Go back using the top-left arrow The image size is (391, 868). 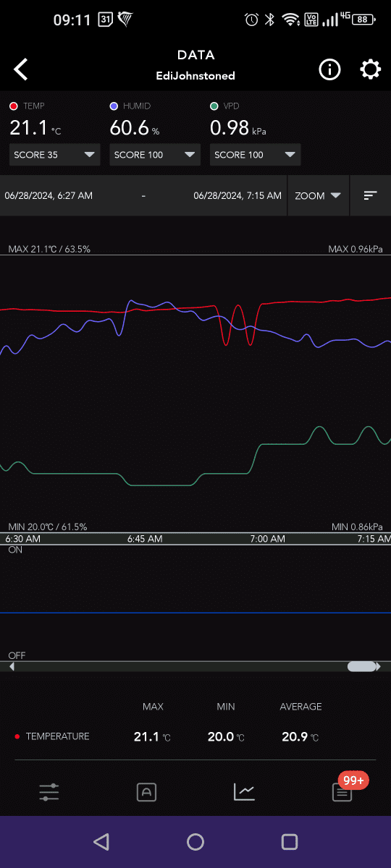[21, 69]
